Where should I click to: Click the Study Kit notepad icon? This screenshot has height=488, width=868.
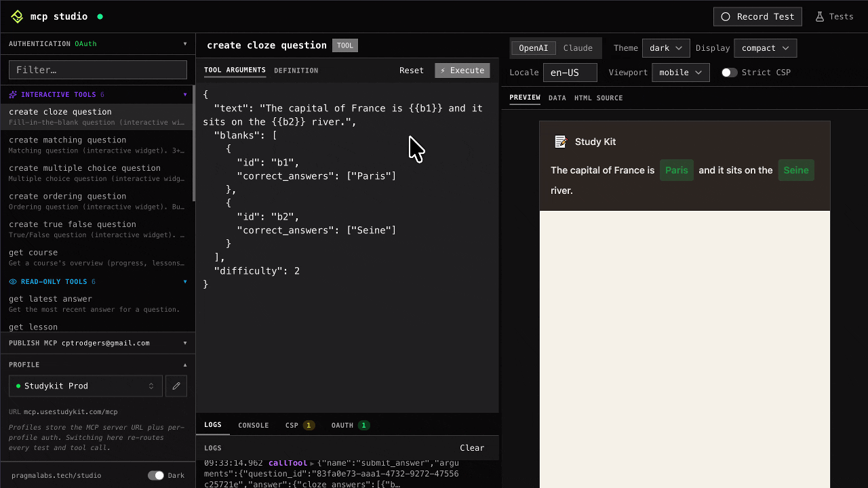561,142
